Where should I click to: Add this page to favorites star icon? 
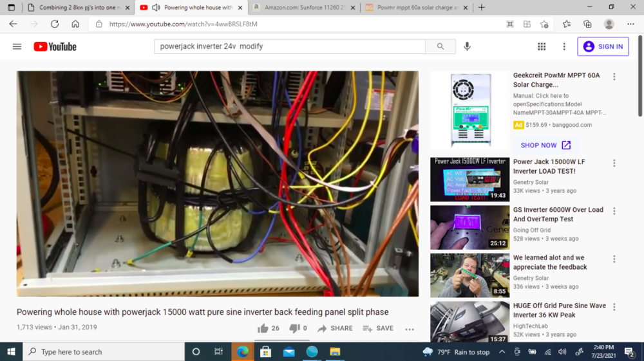tap(544, 24)
